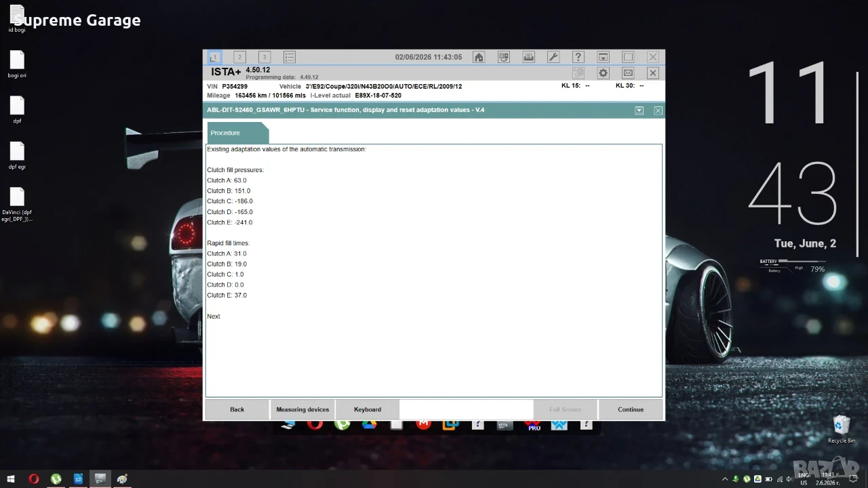Select the 'Clutch C: -186.0' line
This screenshot has height=488, width=868.
pos(230,201)
